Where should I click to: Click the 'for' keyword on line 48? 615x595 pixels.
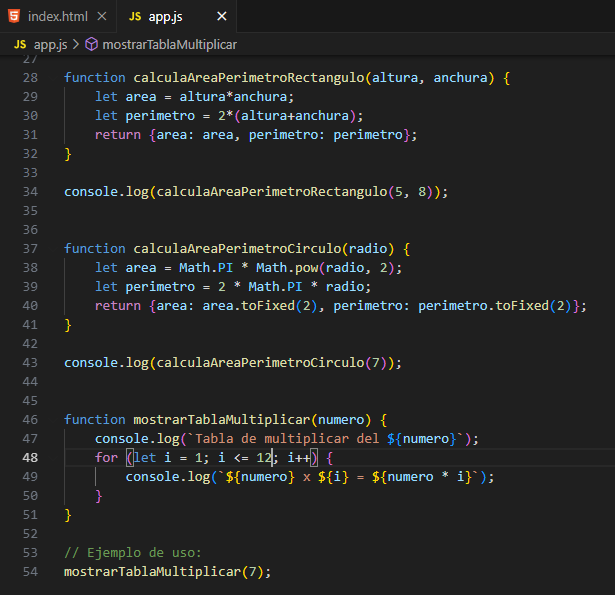(106, 457)
